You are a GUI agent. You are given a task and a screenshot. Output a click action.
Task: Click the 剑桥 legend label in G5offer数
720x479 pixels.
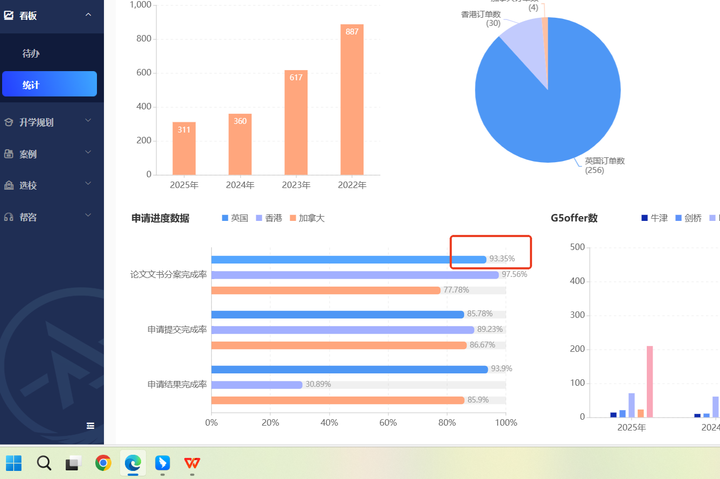click(x=692, y=218)
